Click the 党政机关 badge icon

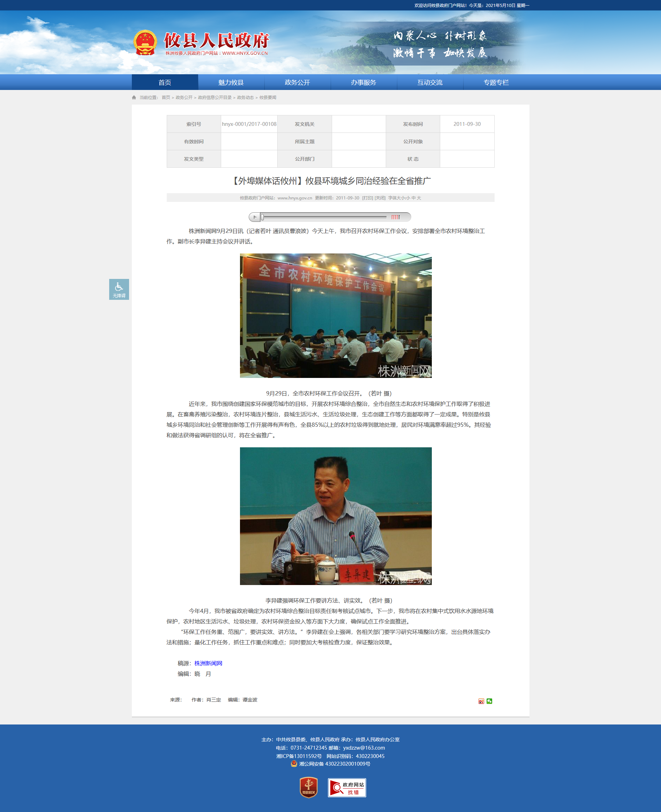point(308,787)
